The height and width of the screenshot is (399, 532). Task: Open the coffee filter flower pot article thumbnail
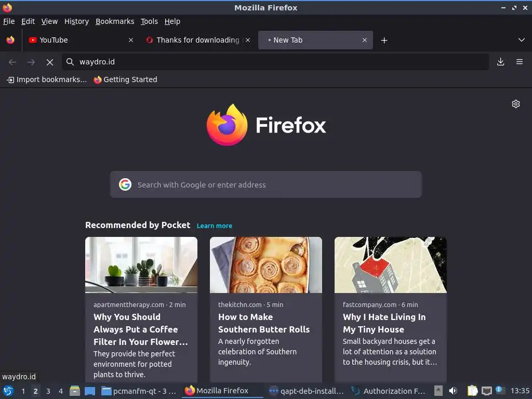(141, 265)
